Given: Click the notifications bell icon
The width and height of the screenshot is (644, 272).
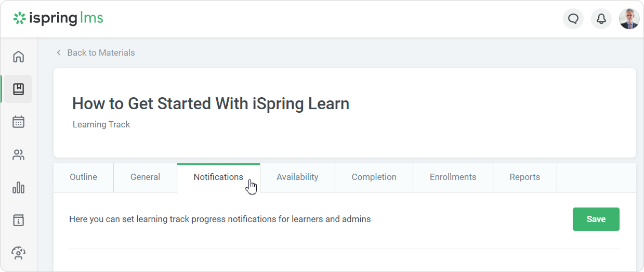Looking at the screenshot, I should pos(601,19).
